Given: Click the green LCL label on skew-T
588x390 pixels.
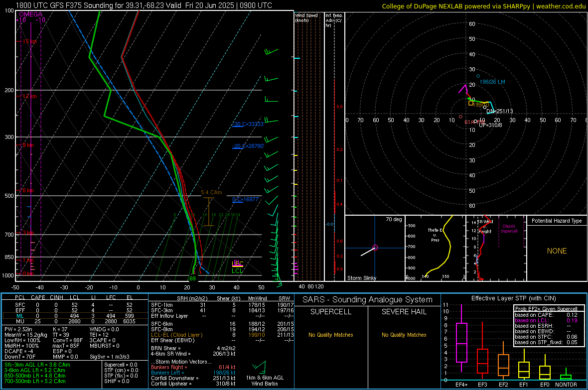Looking at the screenshot, I should [237, 271].
